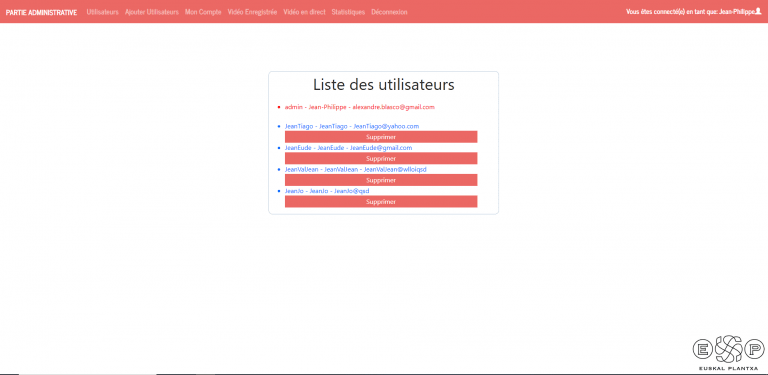Screen dimensions: 768x375
Task: Delete user JeanTiago with Supprimer
Action: pyautogui.click(x=381, y=137)
